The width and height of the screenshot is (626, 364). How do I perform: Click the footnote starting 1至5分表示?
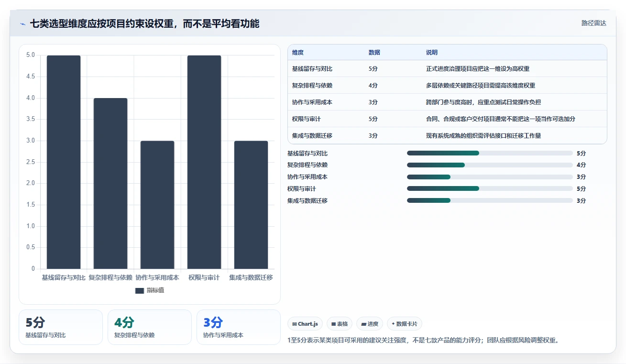tap(423, 341)
